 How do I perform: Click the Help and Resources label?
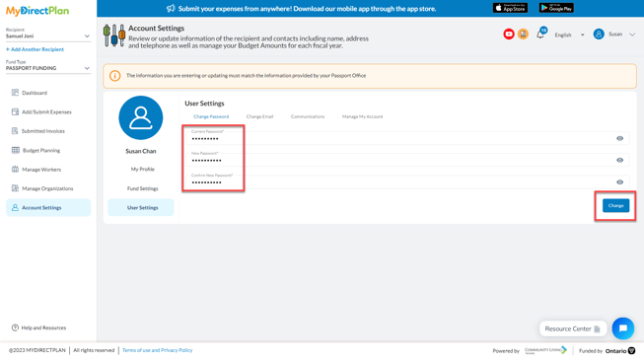click(x=43, y=327)
